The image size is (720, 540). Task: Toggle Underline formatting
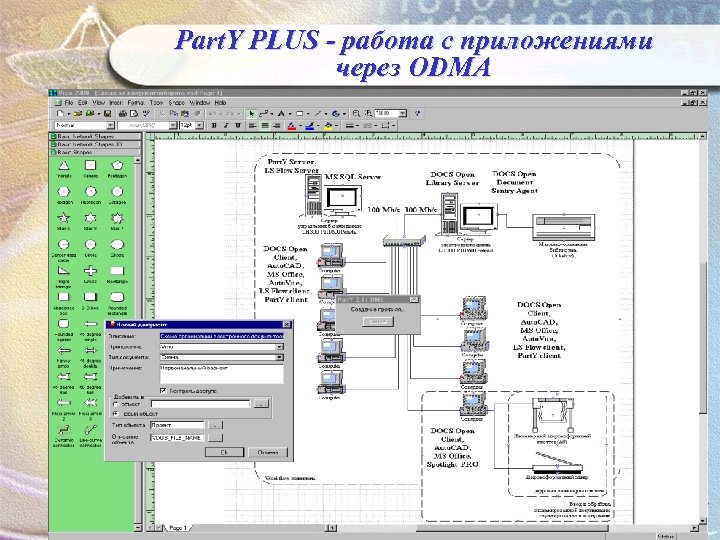point(238,125)
